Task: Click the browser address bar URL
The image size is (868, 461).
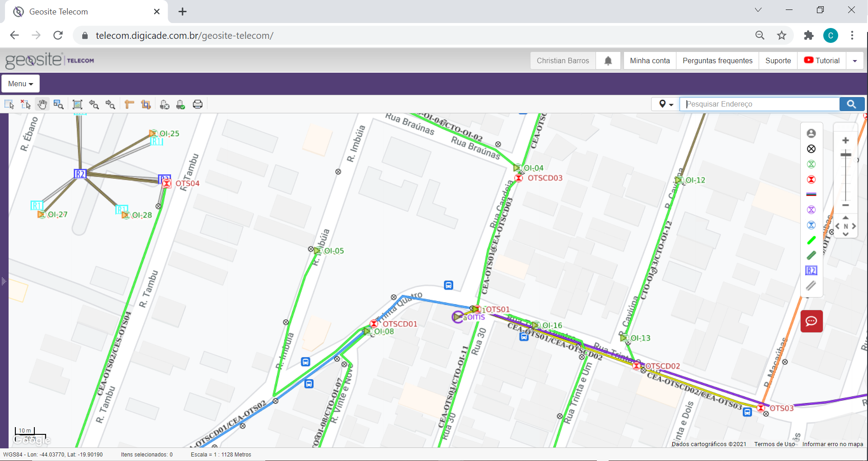Action: (x=184, y=36)
